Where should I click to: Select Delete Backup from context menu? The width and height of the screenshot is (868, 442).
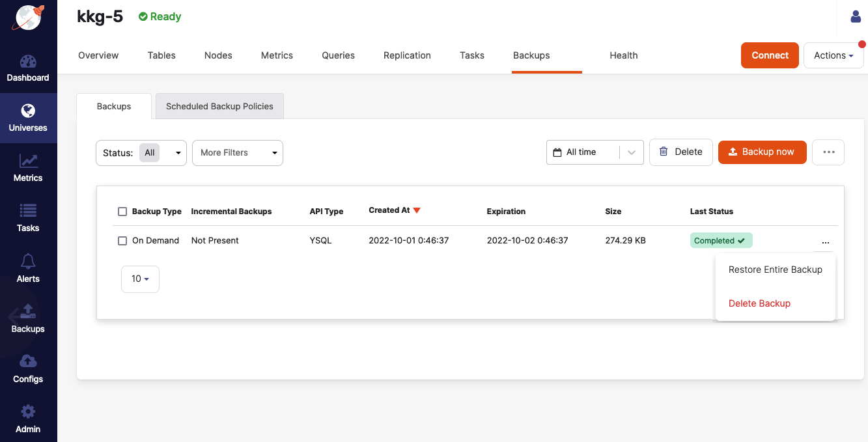[759, 303]
